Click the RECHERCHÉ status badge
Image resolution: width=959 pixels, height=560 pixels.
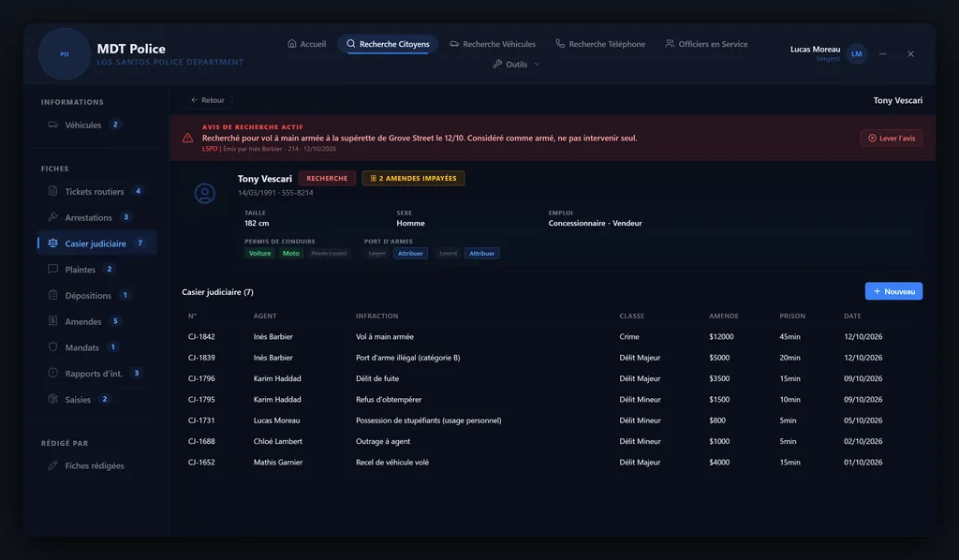pos(327,179)
